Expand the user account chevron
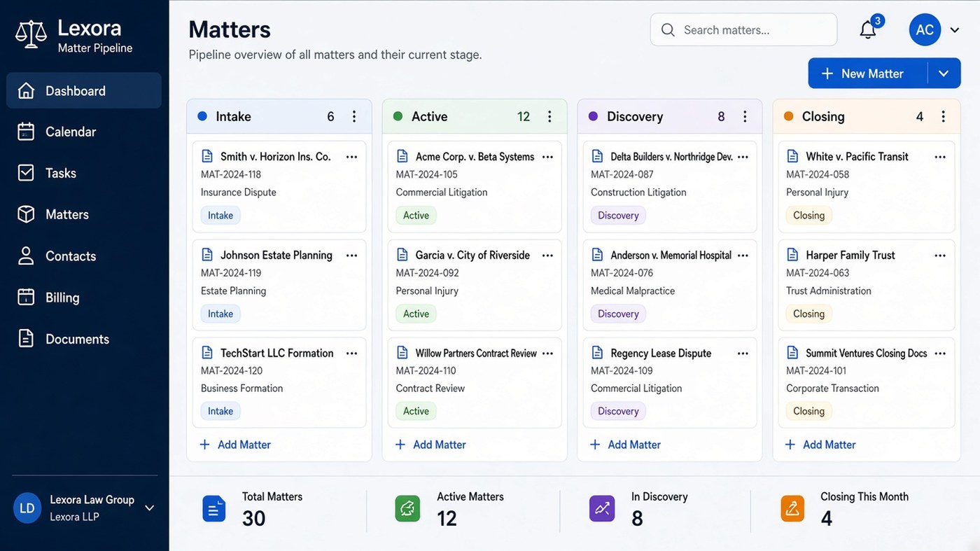The width and height of the screenshot is (980, 551). coord(955,30)
